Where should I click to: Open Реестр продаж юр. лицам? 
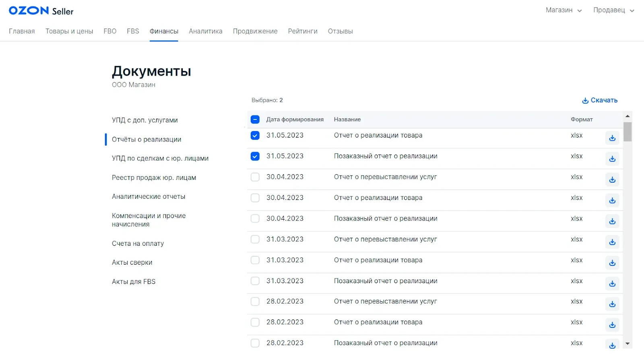154,178
